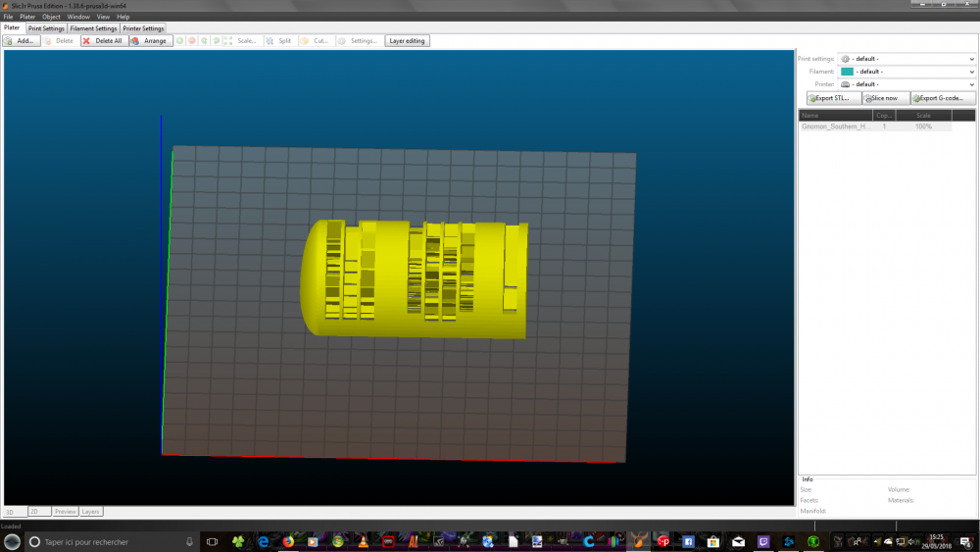Click the Task View taskbar icon

212,541
